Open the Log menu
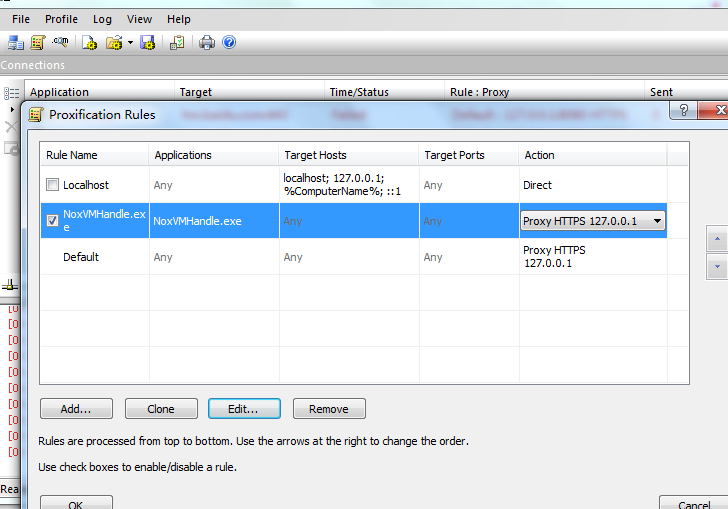Viewport: 728px width, 509px height. point(102,19)
